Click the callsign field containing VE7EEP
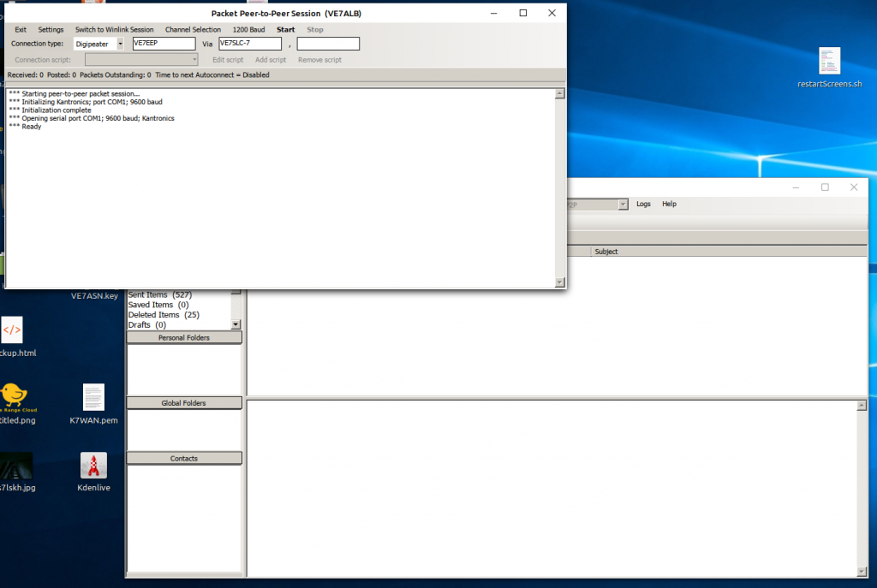 click(164, 44)
